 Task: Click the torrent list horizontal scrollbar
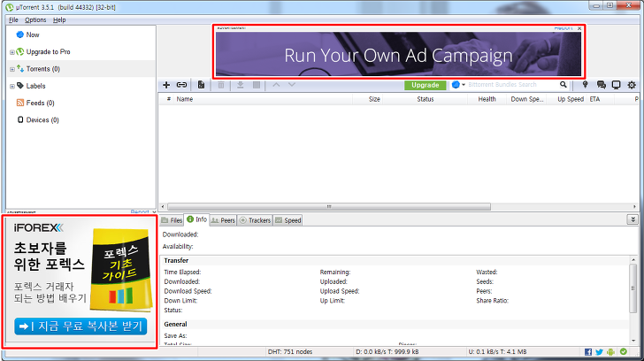pos(329,206)
